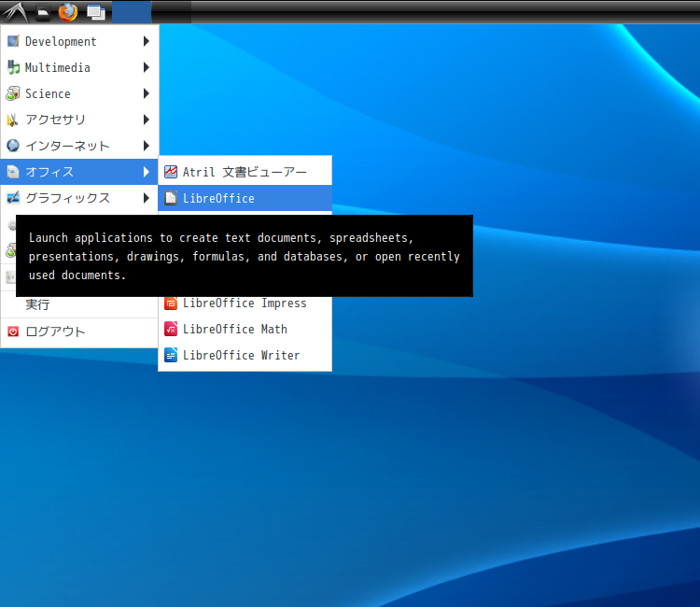The image size is (700, 607).
Task: Click the LibreOffice start center icon
Action: coord(171,198)
